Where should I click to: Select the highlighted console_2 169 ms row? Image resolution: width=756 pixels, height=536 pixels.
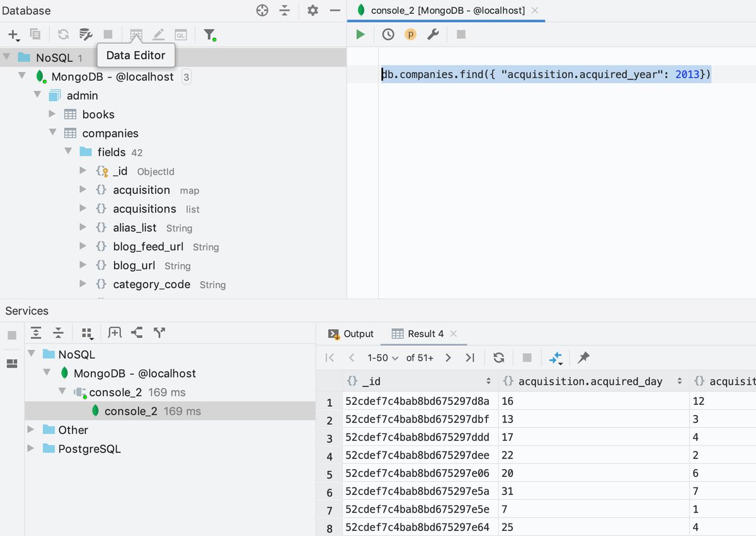169,411
